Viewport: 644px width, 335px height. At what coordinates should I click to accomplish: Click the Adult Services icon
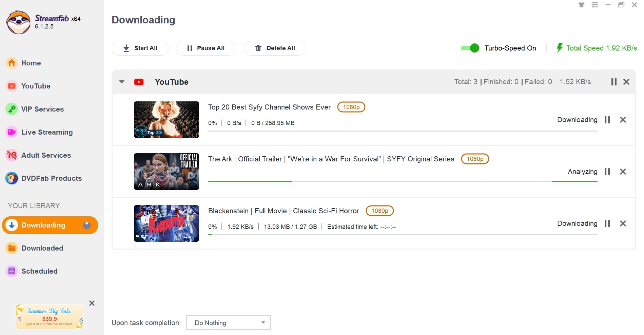12,155
